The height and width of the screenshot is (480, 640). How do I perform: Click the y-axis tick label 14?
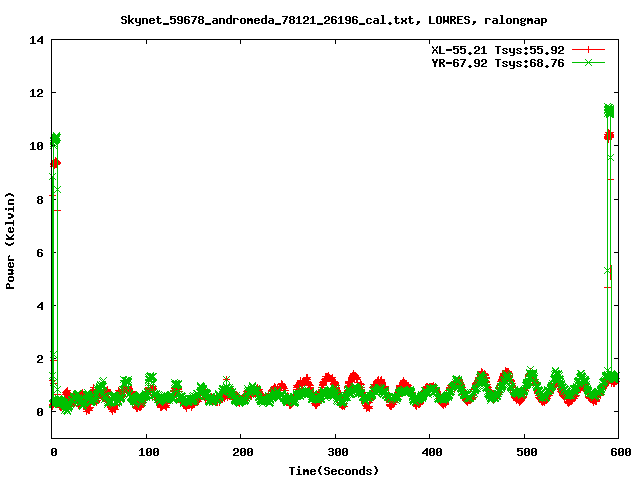point(36,40)
